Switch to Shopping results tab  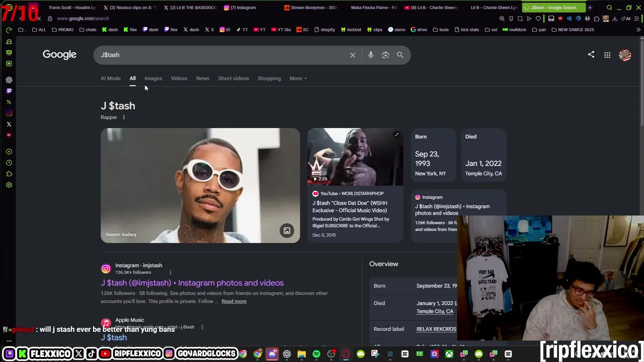[x=269, y=78]
